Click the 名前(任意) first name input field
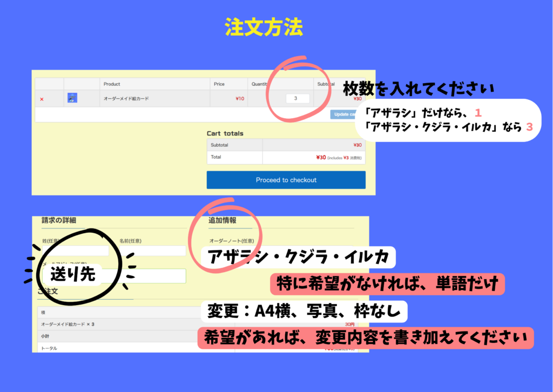Screen dimensions: 553x392 click(x=153, y=251)
